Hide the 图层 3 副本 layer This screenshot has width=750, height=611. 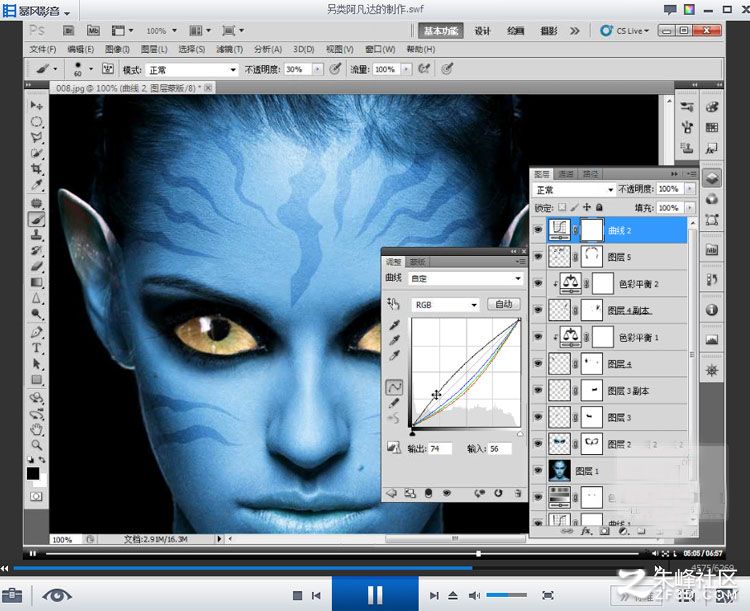[538, 390]
